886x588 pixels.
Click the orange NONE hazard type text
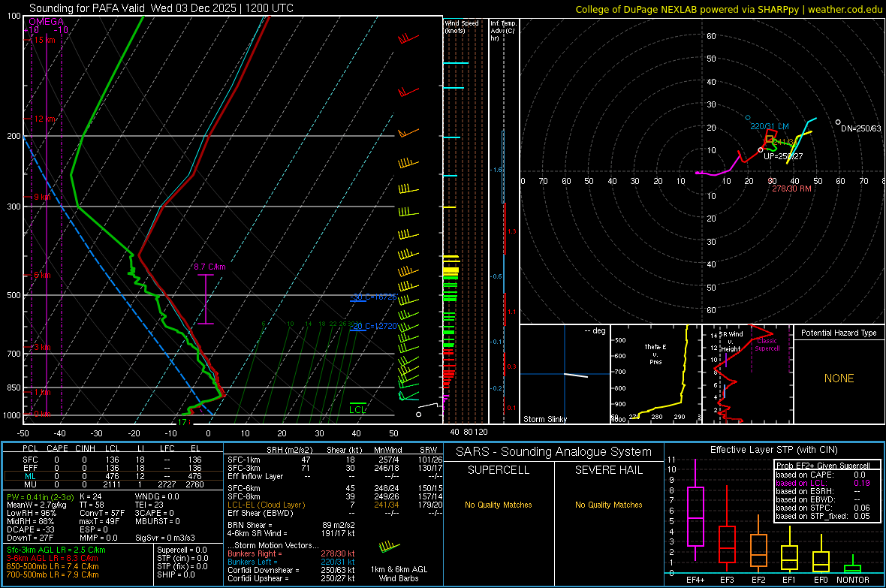click(839, 378)
